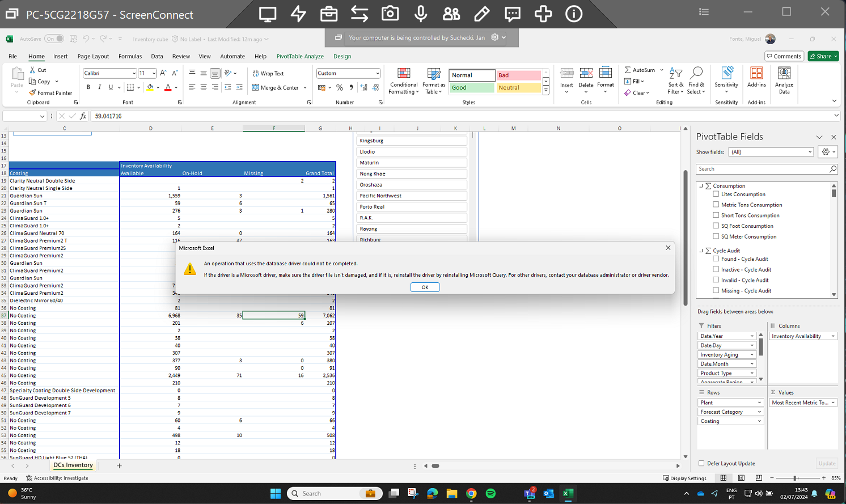Toggle the ScreenConnect microphone icon
Viewport: 846px width, 504px height.
tap(421, 14)
